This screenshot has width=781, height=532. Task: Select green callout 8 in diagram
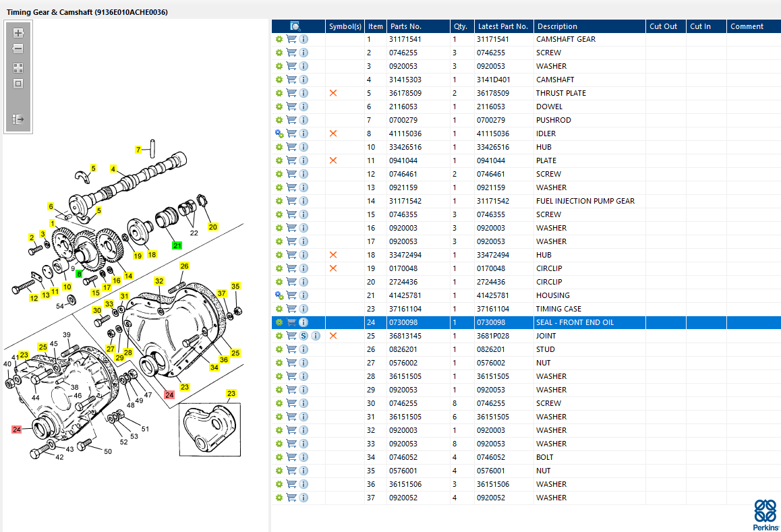tap(79, 274)
